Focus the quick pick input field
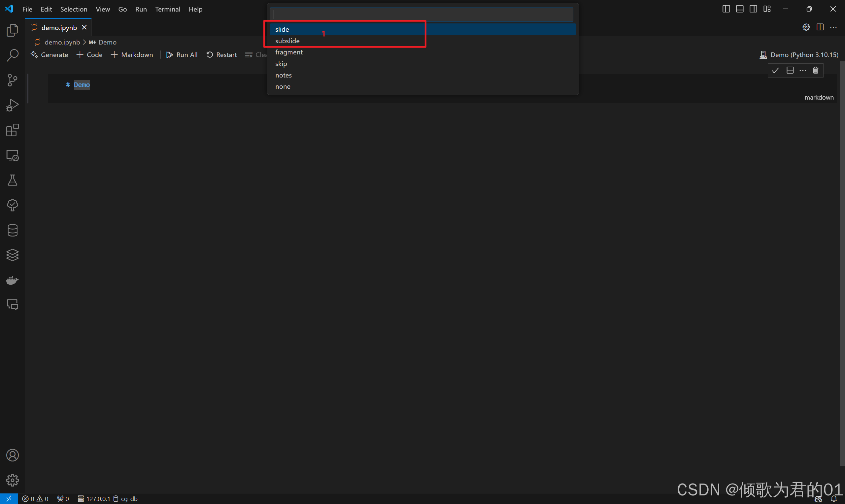The width and height of the screenshot is (845, 504). (x=421, y=14)
